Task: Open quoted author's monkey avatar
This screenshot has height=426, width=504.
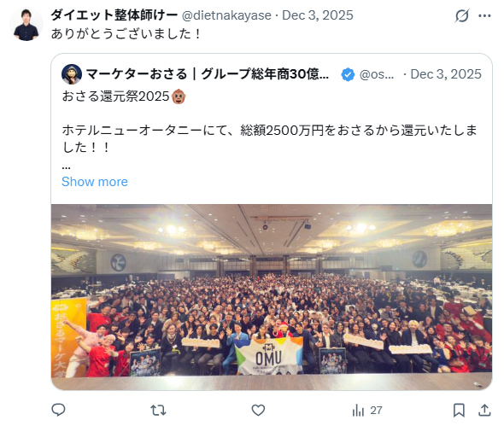Action: 72,74
